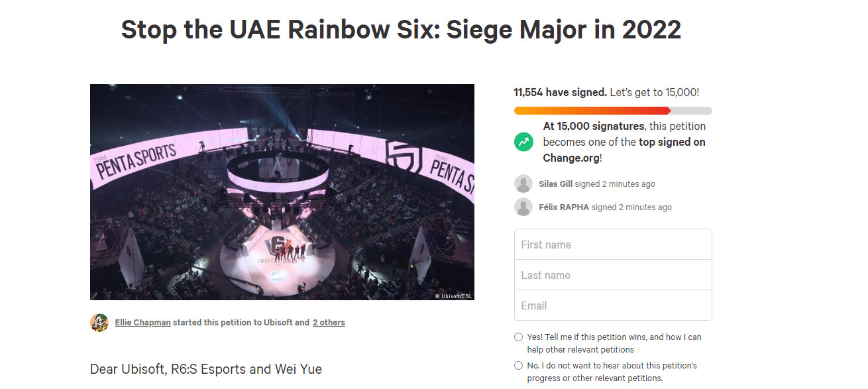Click the Last name field

click(613, 275)
